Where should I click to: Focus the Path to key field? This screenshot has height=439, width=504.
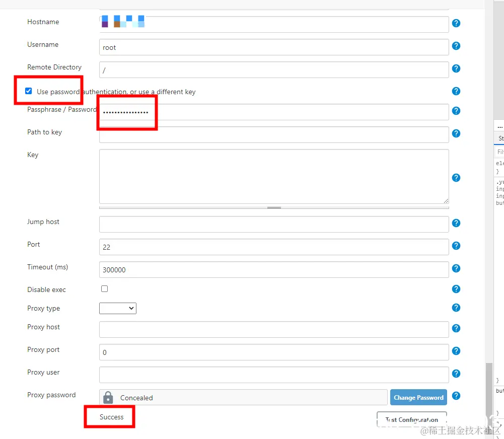coord(274,134)
